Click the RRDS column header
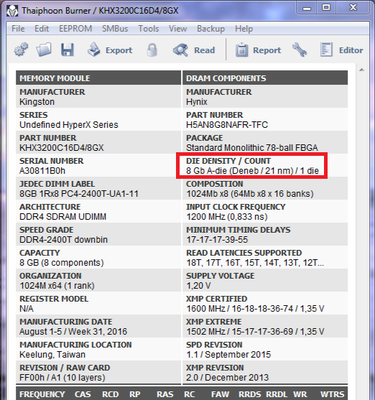Viewport: 375px width, 400px height. 250,394
